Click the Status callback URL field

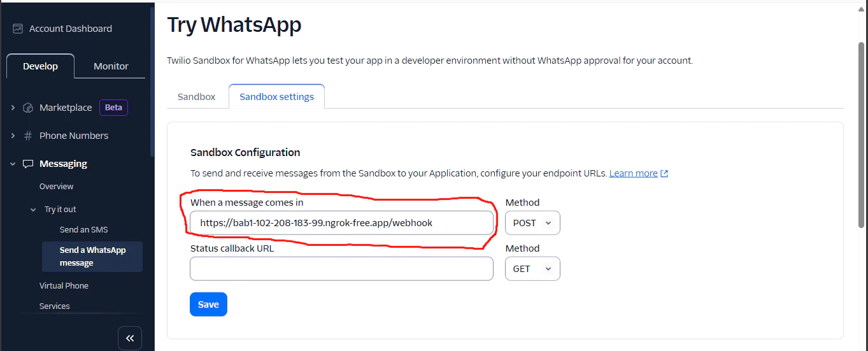pos(341,269)
